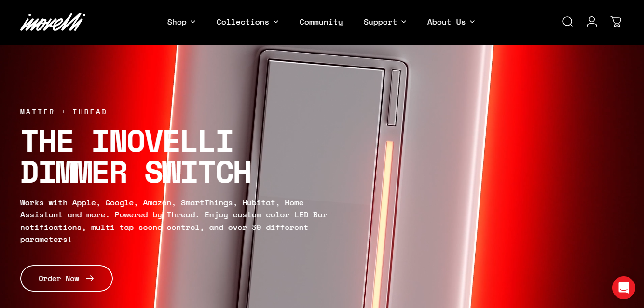Click the Matter + Thread label
644x308 pixels.
click(64, 112)
